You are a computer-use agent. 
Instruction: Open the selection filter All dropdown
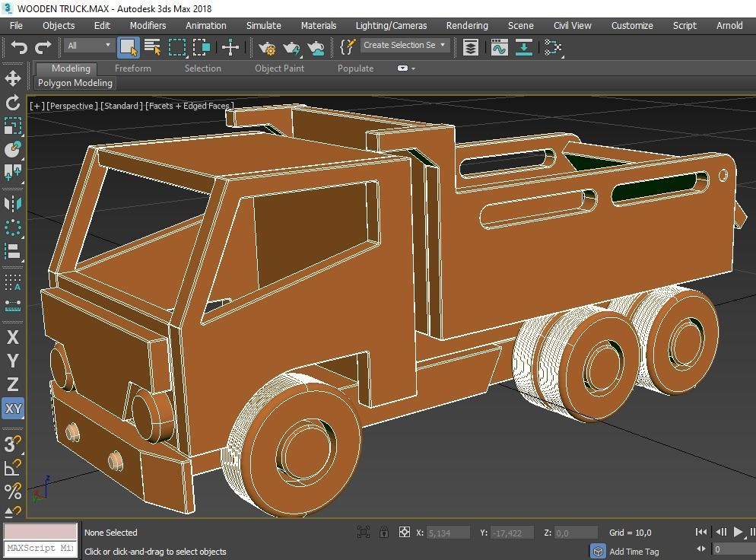click(x=89, y=46)
